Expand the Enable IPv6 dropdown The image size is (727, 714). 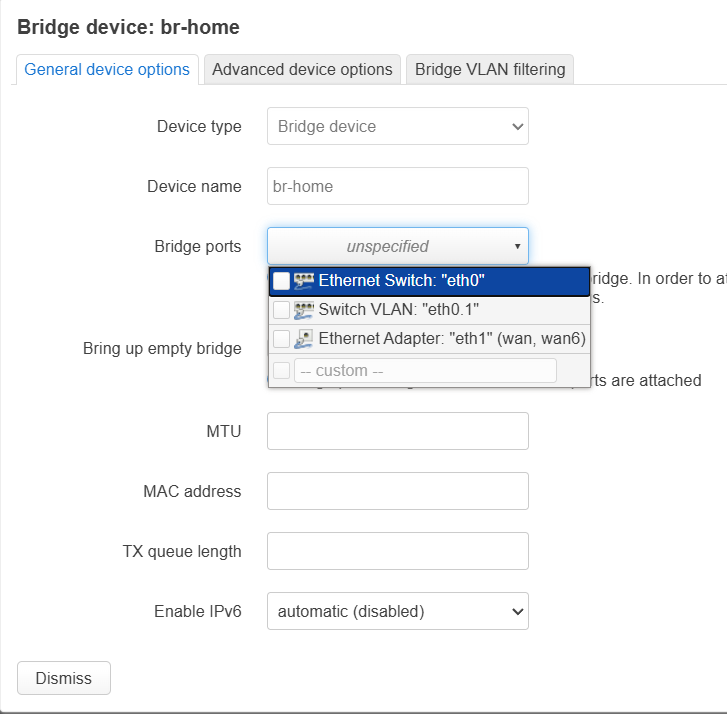[x=398, y=611]
